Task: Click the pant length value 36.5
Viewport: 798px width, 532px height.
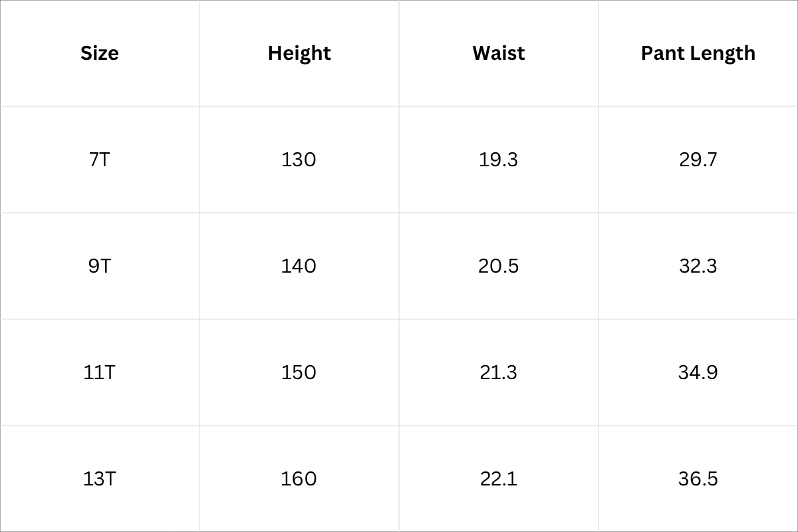Action: tap(698, 479)
